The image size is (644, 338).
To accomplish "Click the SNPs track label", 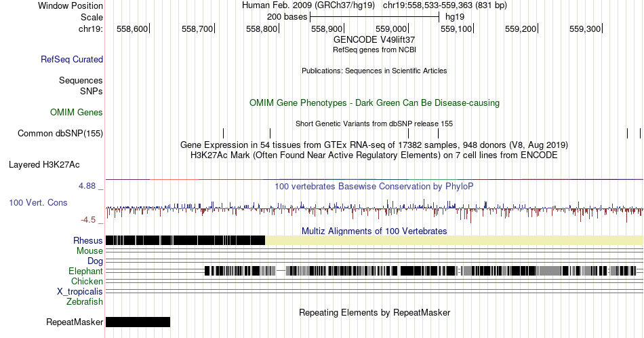I will tap(92, 91).
